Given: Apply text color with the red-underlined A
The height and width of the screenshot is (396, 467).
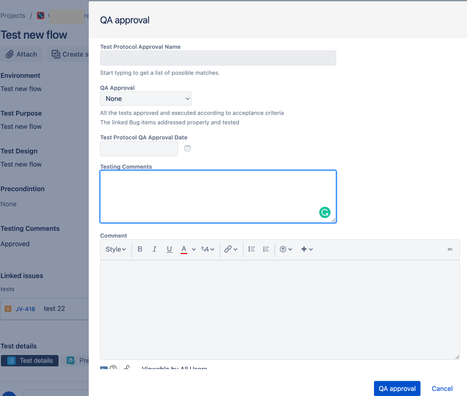Looking at the screenshot, I should coord(184,249).
